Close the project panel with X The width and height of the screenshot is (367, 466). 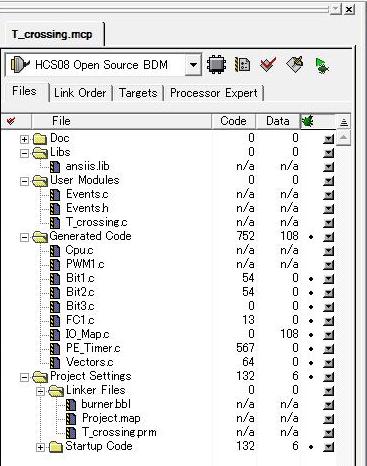pyautogui.click(x=349, y=9)
